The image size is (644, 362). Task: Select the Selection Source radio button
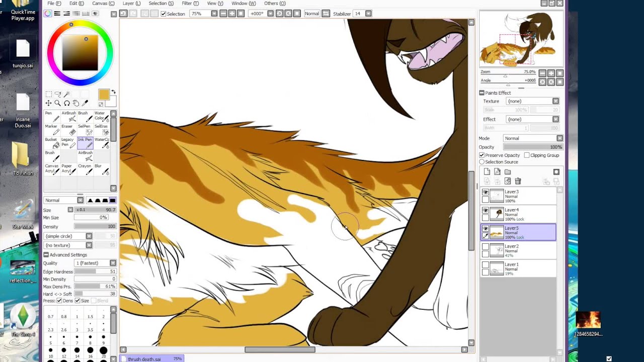pyautogui.click(x=482, y=162)
